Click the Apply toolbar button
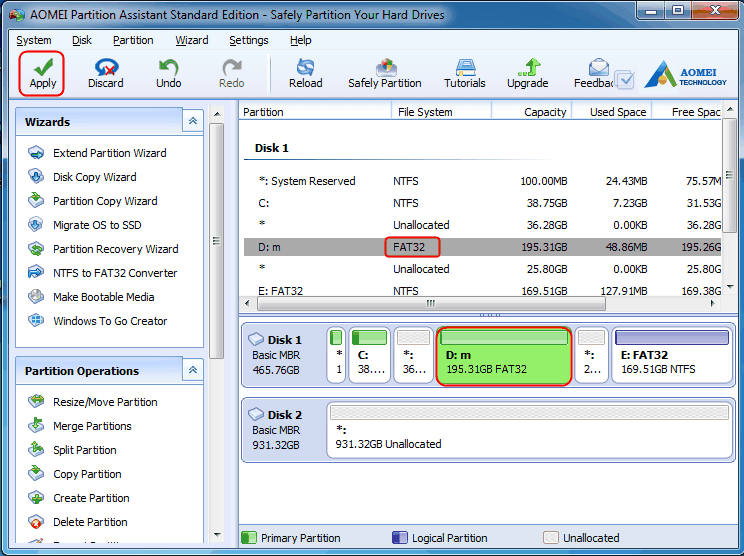 pyautogui.click(x=42, y=74)
